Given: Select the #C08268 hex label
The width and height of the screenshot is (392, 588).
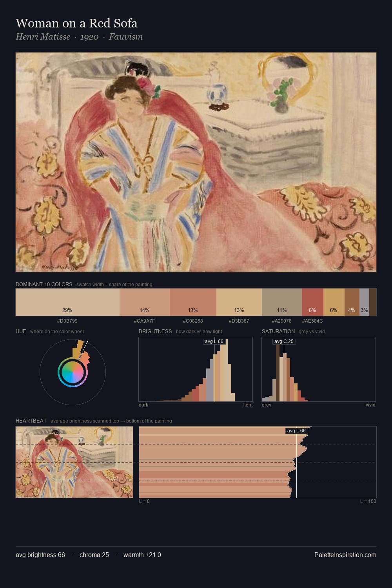Looking at the screenshot, I should tap(193, 321).
